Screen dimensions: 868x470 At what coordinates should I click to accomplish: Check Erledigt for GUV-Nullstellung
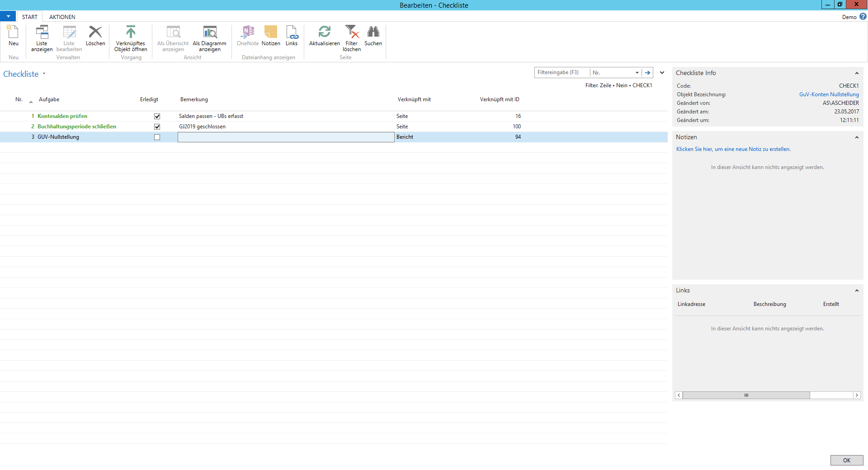(157, 137)
